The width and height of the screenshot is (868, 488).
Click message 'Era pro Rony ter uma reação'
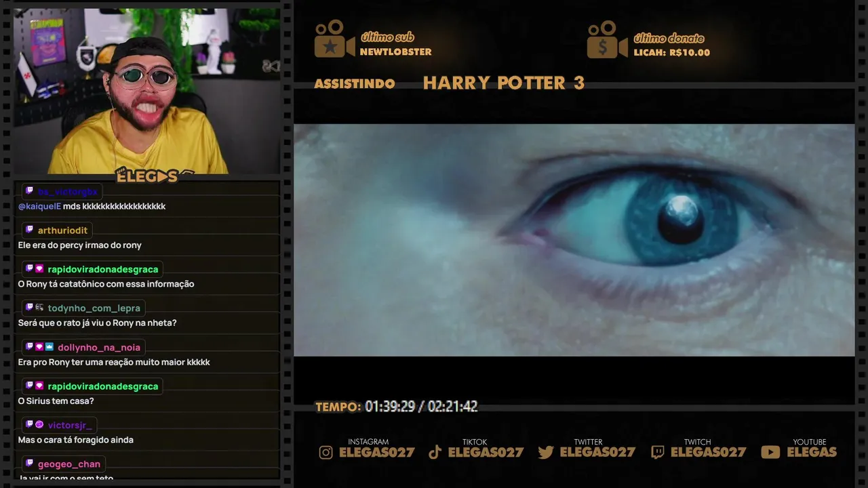pos(114,362)
